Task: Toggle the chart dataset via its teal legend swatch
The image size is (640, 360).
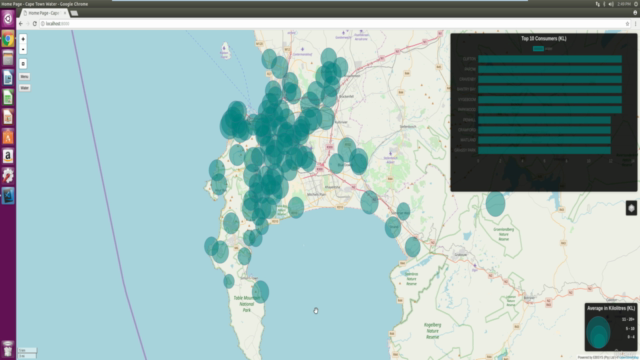Action: (538, 49)
